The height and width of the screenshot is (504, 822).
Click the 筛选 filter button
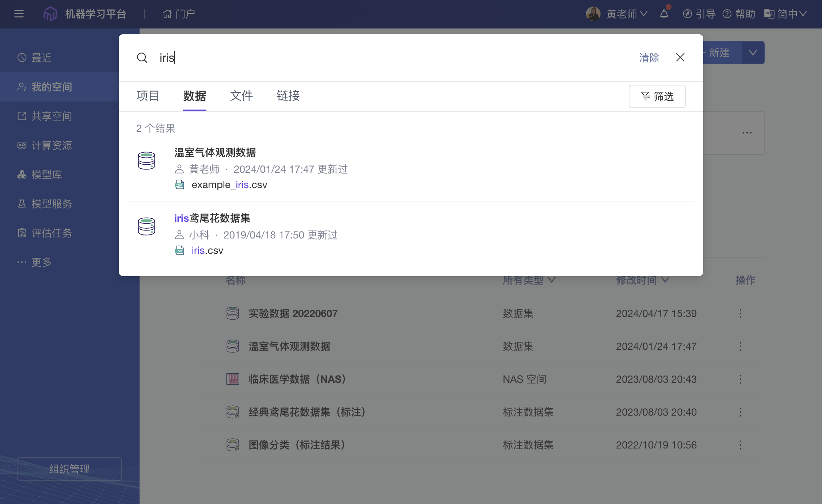point(657,96)
